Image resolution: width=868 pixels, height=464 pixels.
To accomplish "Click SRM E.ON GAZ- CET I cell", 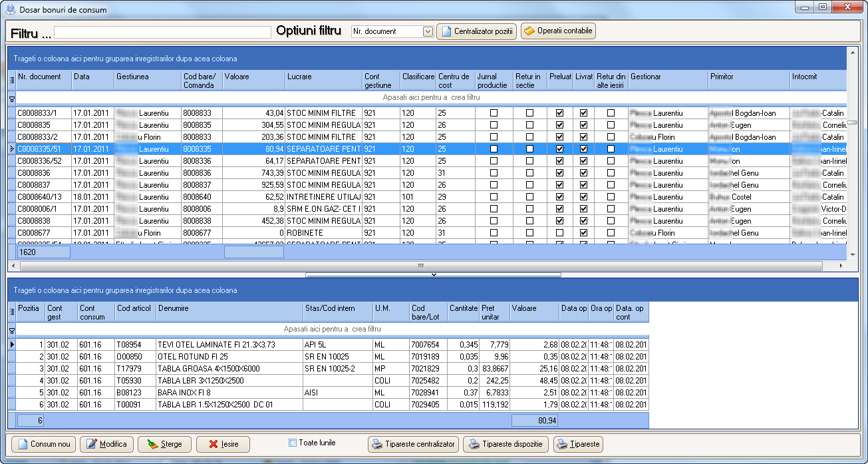I will 323,209.
